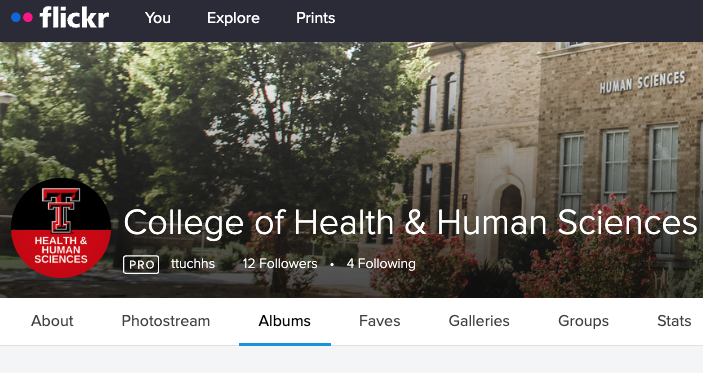The image size is (703, 373).
Task: Click the PRO badge icon
Action: pos(141,265)
